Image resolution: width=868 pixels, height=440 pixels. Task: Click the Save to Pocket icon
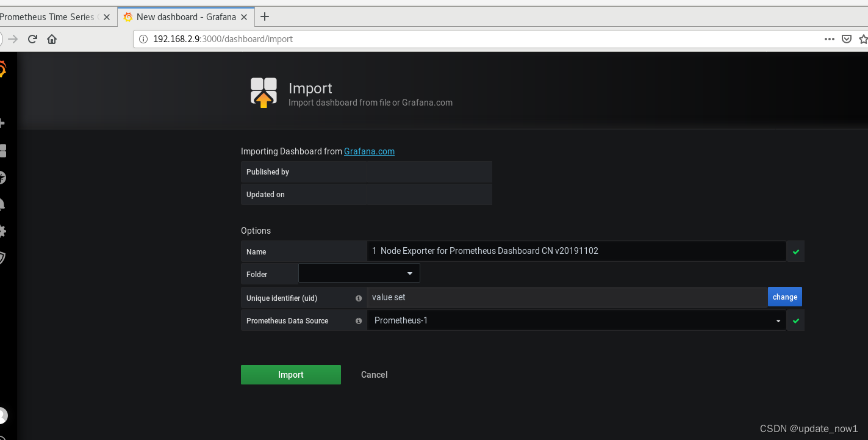(847, 38)
